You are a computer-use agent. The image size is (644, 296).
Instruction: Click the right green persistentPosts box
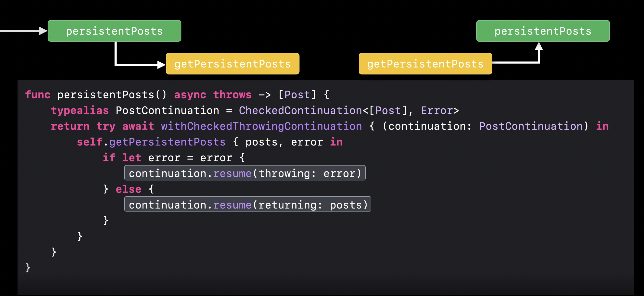click(x=543, y=31)
